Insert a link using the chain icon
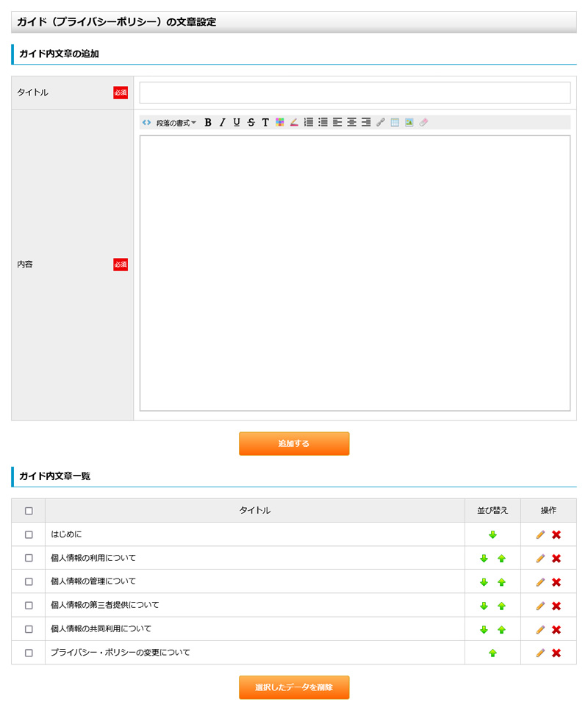This screenshot has width=588, height=713. click(380, 123)
